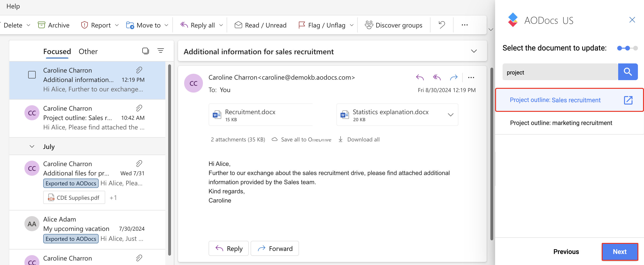The height and width of the screenshot is (265, 644).
Task: Open Discover groups
Action: (393, 25)
